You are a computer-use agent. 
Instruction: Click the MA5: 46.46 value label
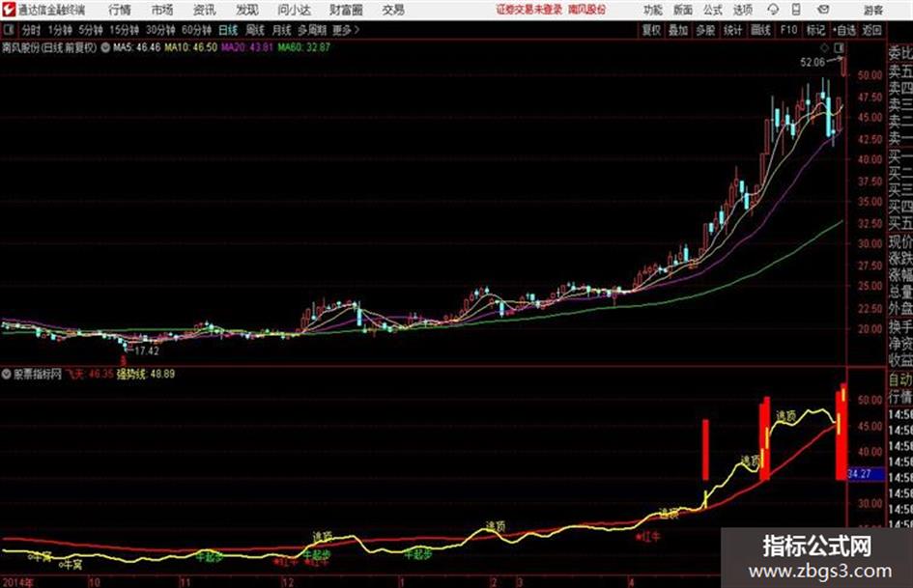[x=137, y=47]
